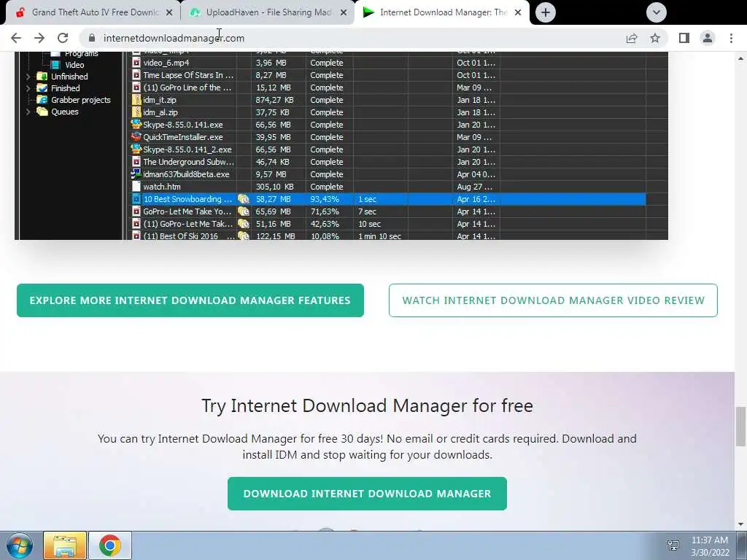Click the idm_it.zip file icon
The height and width of the screenshot is (560, 747).
(x=136, y=100)
